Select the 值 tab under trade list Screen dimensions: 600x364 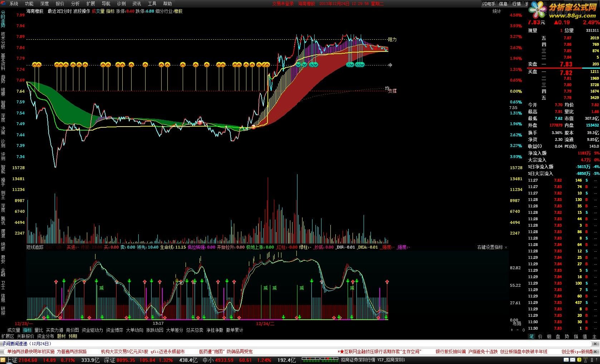click(585, 336)
